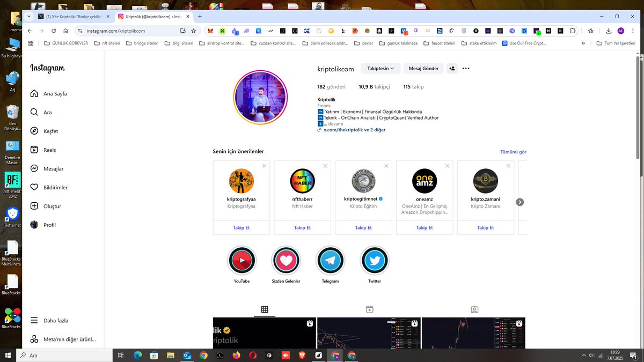The image size is (644, 362).
Task: Open Profil in the sidebar
Action: [x=43, y=225]
